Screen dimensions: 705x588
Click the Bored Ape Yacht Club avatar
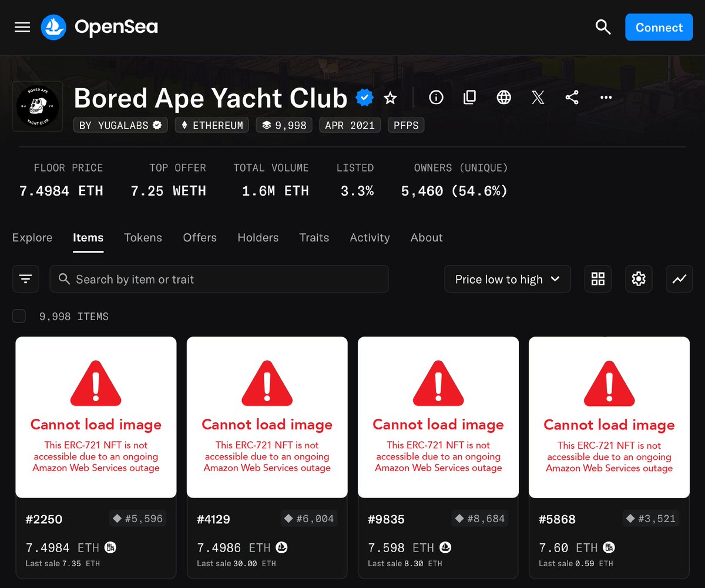38,106
